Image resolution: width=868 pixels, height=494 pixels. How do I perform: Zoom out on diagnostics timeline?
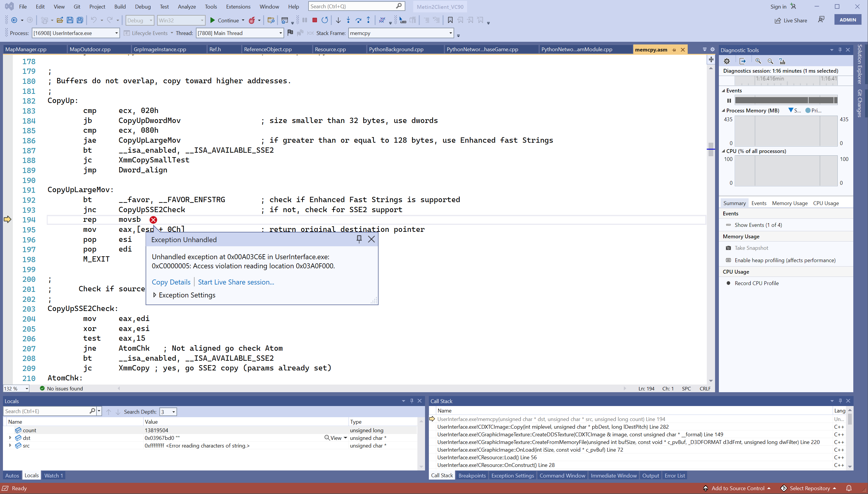click(770, 61)
